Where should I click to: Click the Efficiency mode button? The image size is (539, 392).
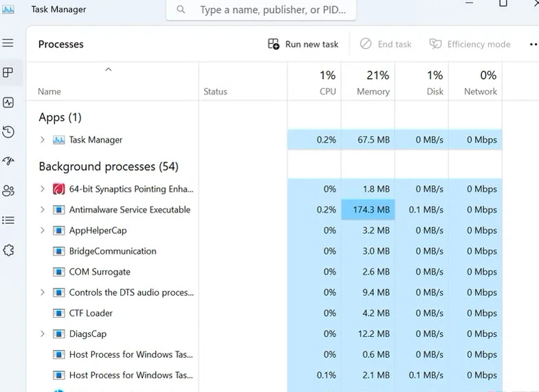(470, 45)
